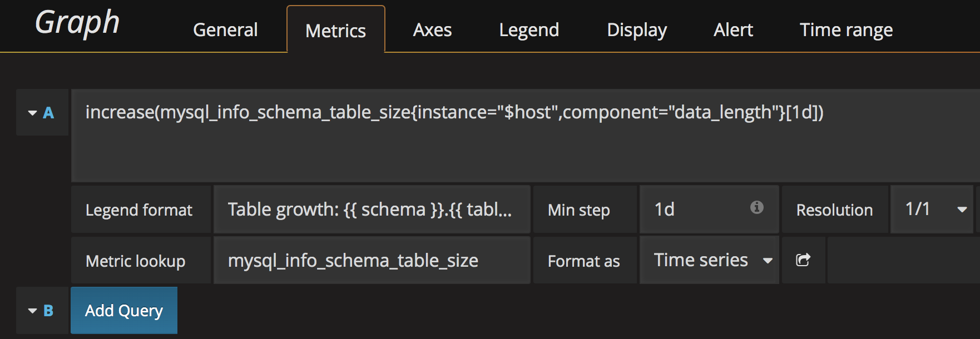
Task: Expand the query B caret menu
Action: pos(33,311)
